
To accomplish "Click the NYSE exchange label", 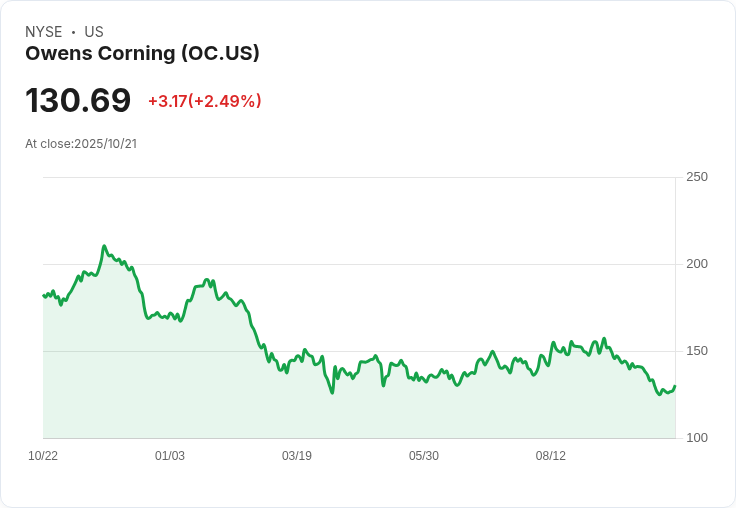I will coord(44,32).
